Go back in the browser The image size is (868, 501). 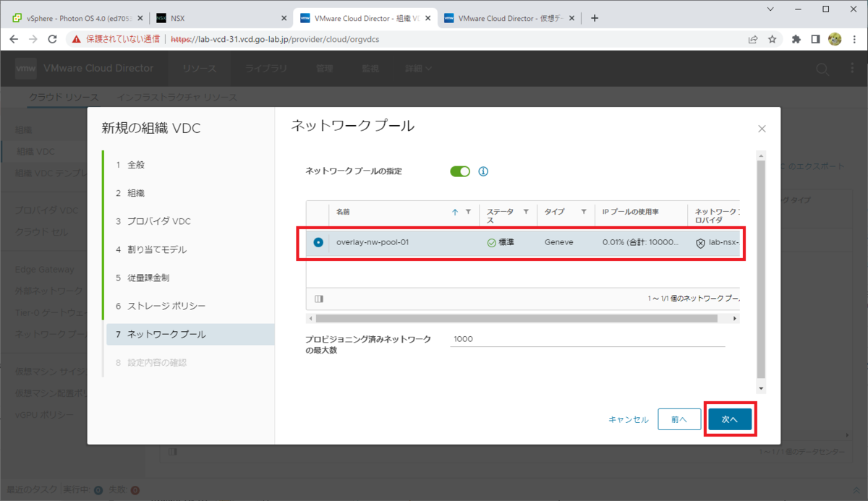14,39
